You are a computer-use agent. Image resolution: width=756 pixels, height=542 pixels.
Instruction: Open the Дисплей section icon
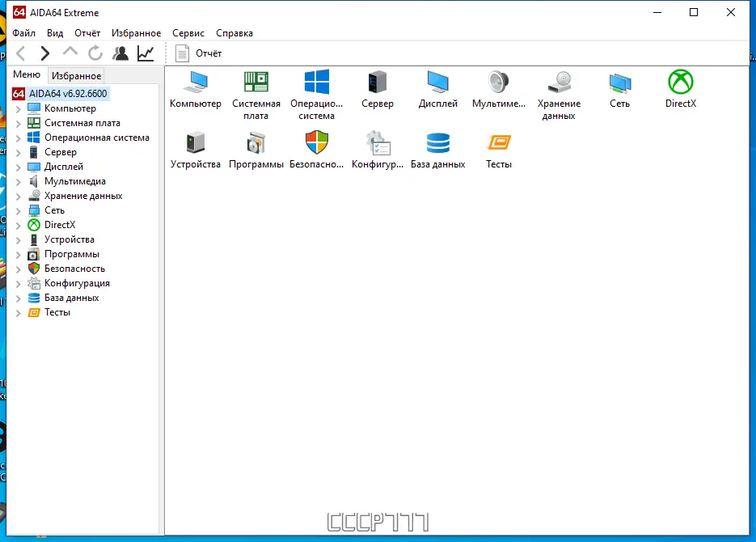pyautogui.click(x=437, y=85)
